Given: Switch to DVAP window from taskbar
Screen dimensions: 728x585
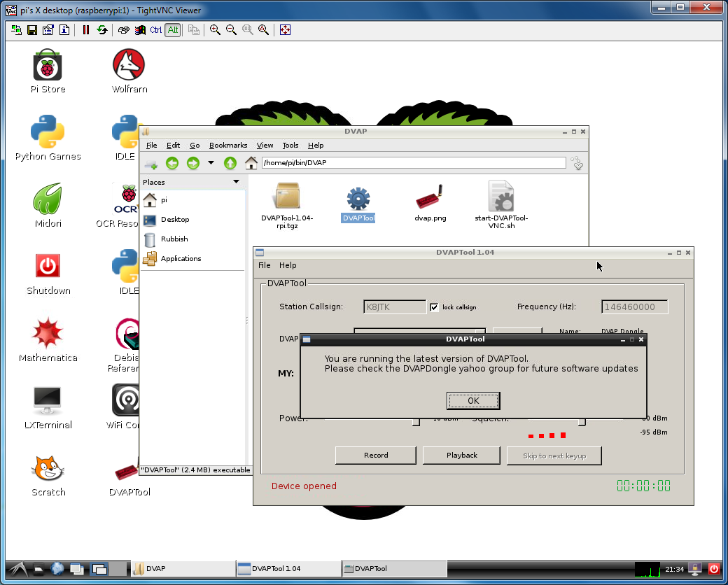Looking at the screenshot, I should [x=183, y=569].
